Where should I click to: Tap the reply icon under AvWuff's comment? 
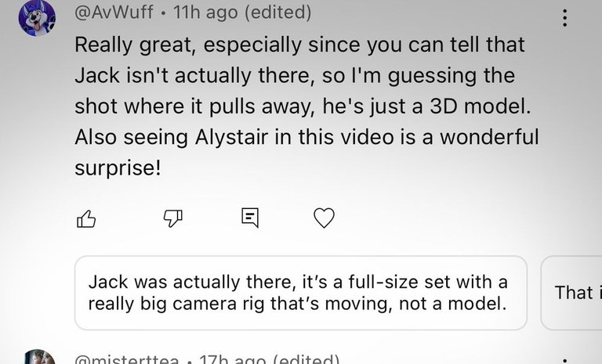pos(249,218)
